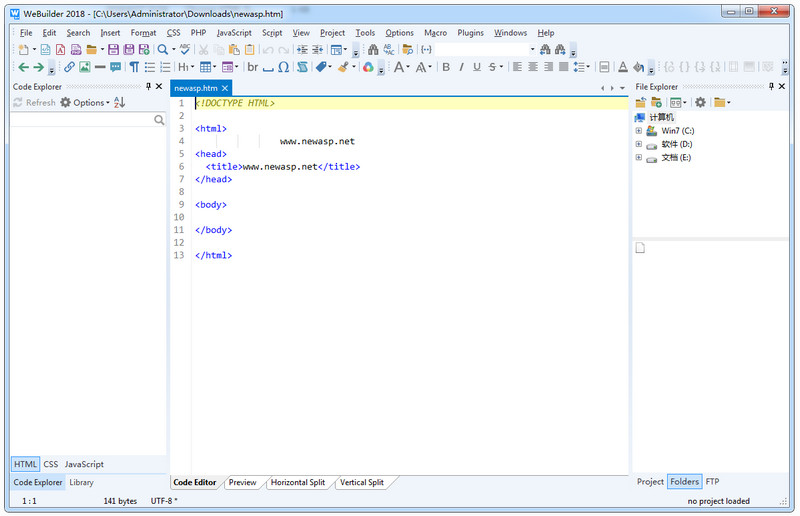Toggle Bold formatting button
Image resolution: width=800 pixels, height=516 pixels.
(446, 67)
